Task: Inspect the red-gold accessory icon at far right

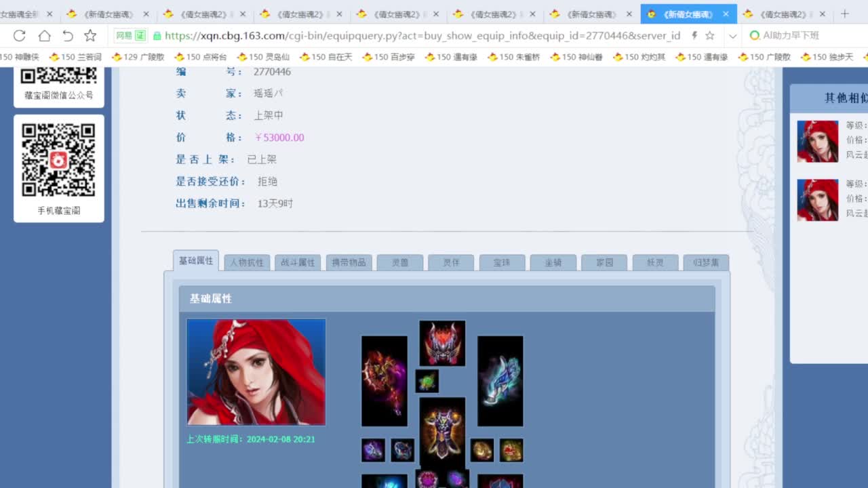Action: 511,450
